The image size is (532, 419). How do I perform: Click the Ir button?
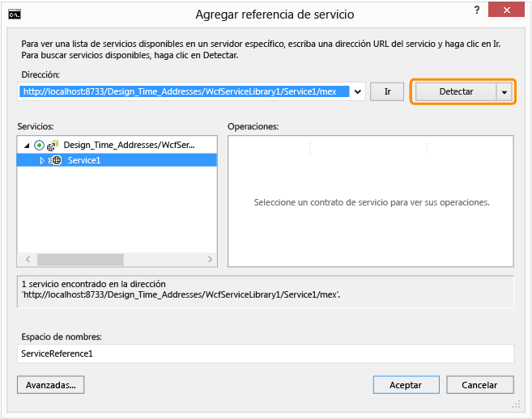[x=387, y=92]
